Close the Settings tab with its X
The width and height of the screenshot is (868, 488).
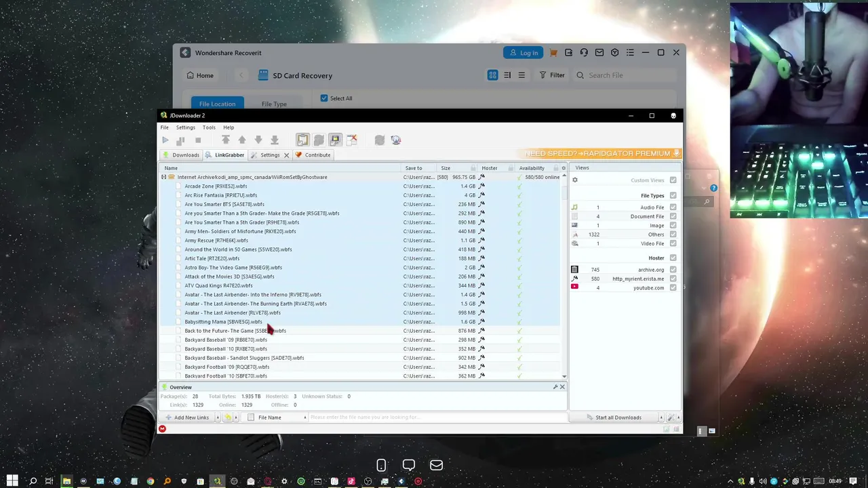point(286,155)
